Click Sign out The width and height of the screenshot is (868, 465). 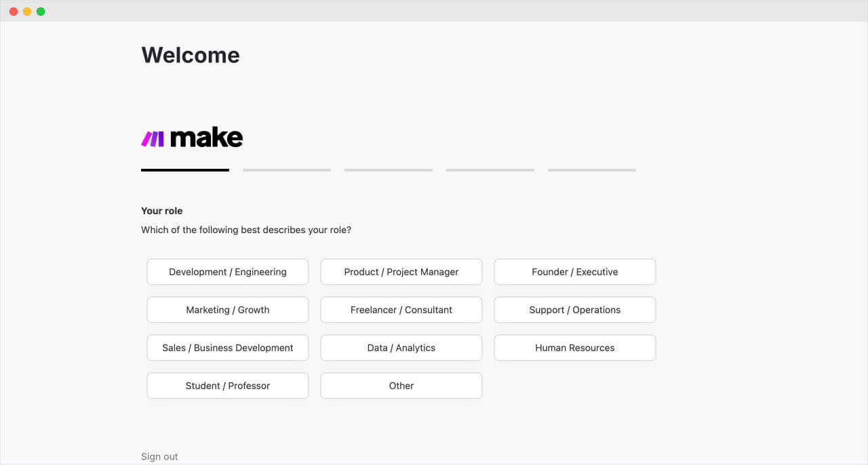coord(159,456)
